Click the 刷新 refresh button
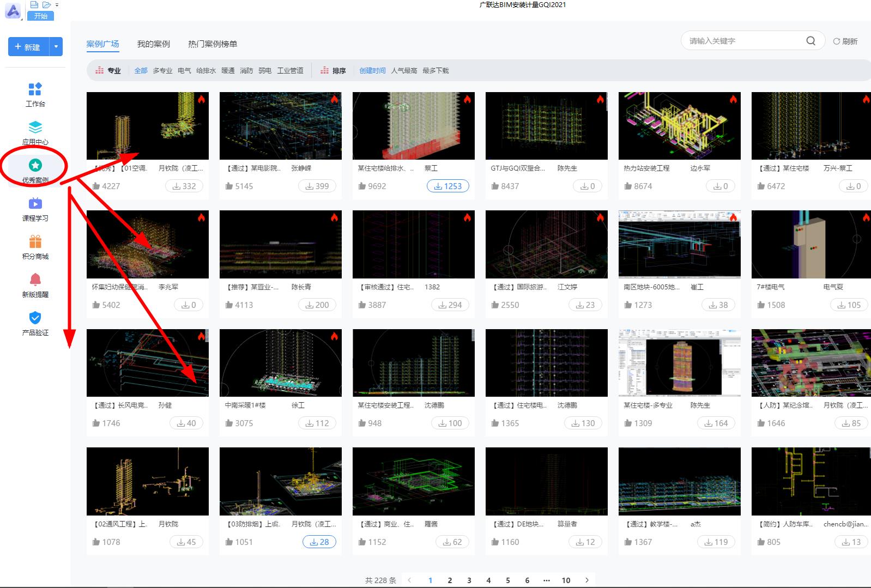 tap(845, 41)
